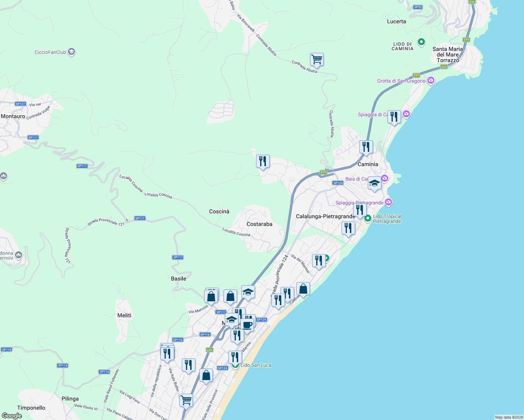Click the Grotta di San Gregorio label
The height and width of the screenshot is (420, 524).
[x=401, y=81]
